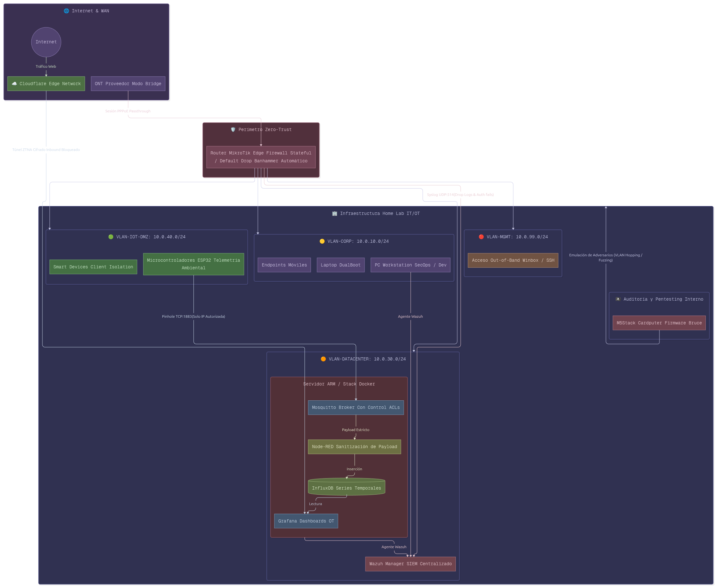717x588 pixels.
Task: Click the Internet circle node
Action: (x=46, y=42)
